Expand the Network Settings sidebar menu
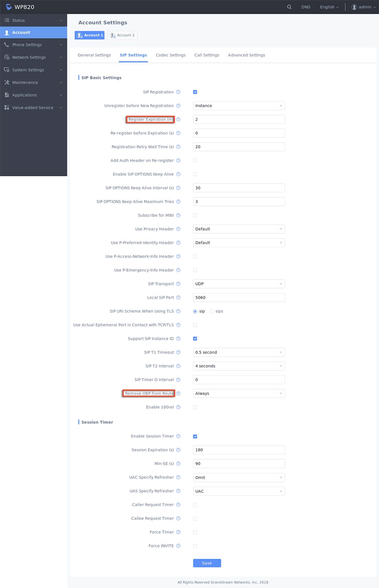Image resolution: width=379 pixels, height=588 pixels. coord(33,57)
